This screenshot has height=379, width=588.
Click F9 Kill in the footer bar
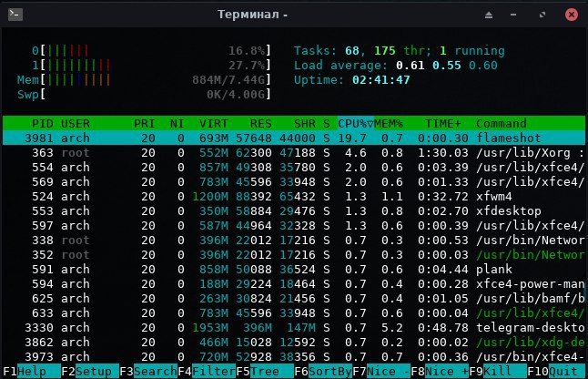[x=498, y=372]
